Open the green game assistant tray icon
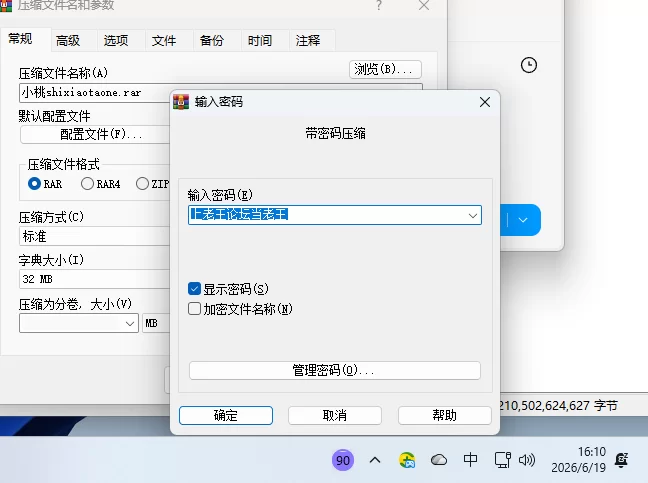 (x=407, y=460)
